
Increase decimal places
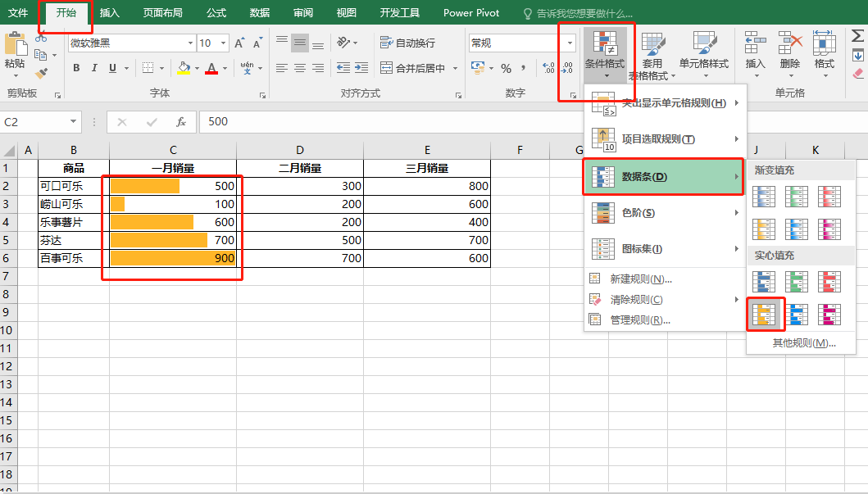click(x=548, y=68)
